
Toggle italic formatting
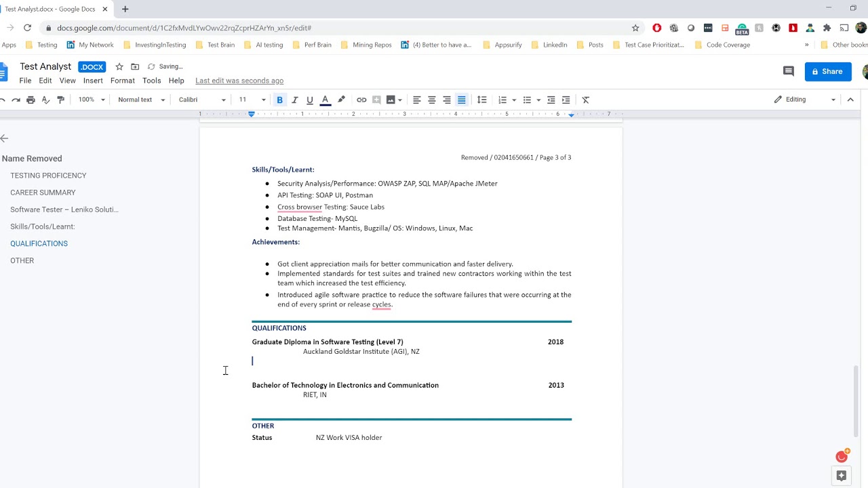point(294,100)
